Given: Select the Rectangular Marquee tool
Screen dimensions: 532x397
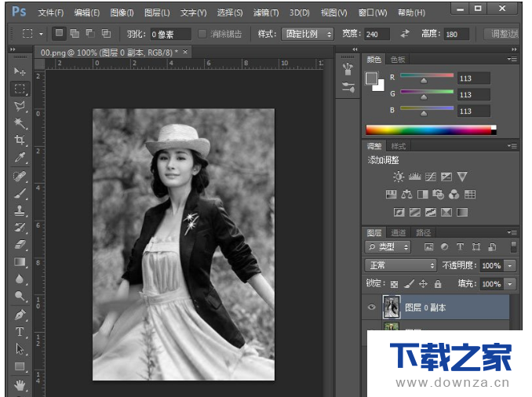Looking at the screenshot, I should (20, 89).
